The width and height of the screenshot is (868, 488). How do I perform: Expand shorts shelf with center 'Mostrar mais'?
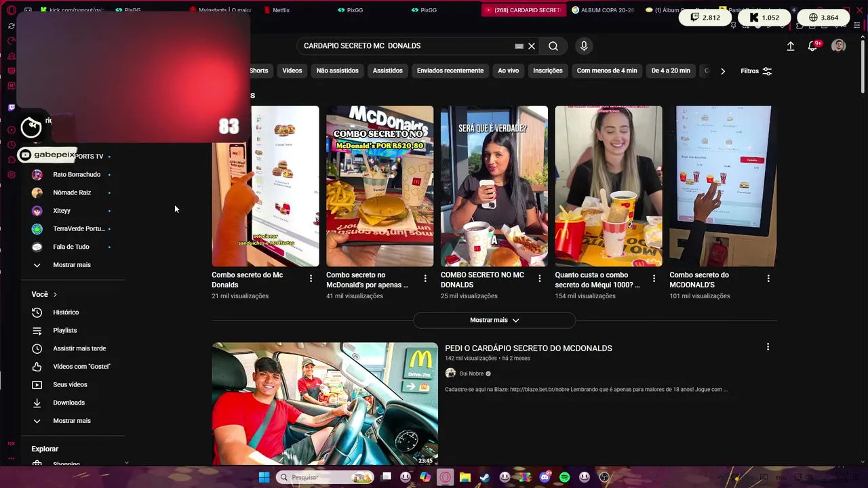494,320
